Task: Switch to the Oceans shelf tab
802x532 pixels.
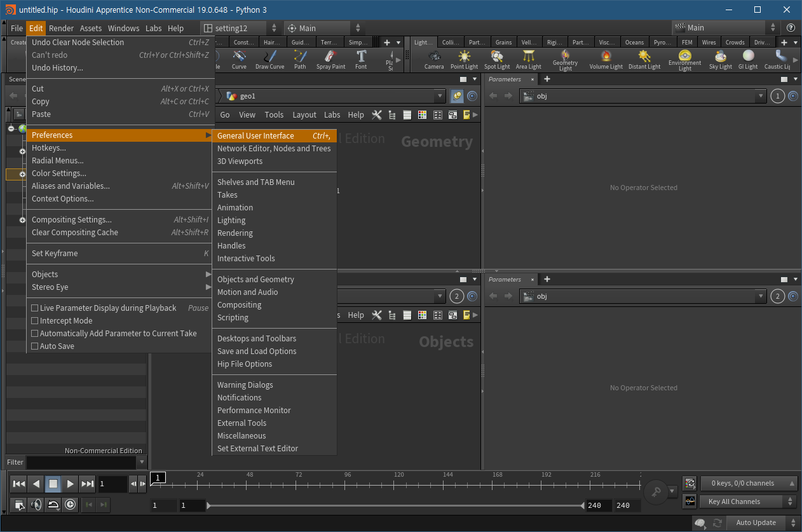Action: [x=635, y=43]
